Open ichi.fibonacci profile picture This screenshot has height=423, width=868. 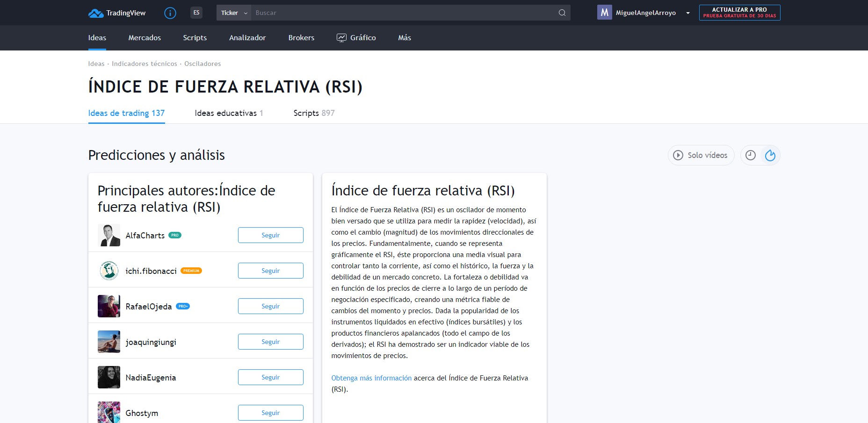pos(109,271)
